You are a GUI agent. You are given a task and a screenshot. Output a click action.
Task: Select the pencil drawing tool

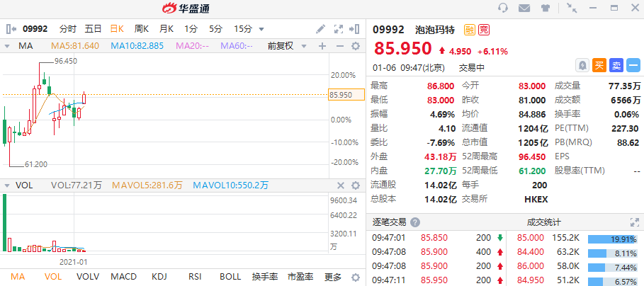tap(320, 29)
